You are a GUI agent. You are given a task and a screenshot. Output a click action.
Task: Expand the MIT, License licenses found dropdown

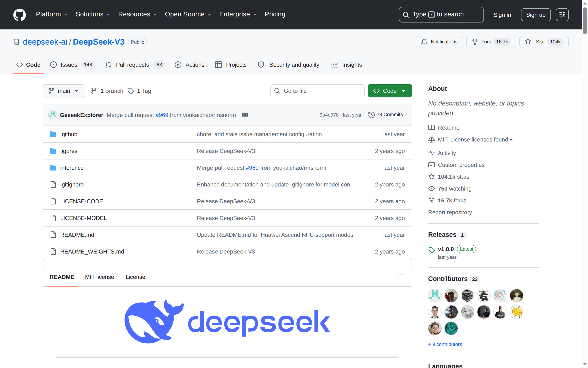coord(470,139)
